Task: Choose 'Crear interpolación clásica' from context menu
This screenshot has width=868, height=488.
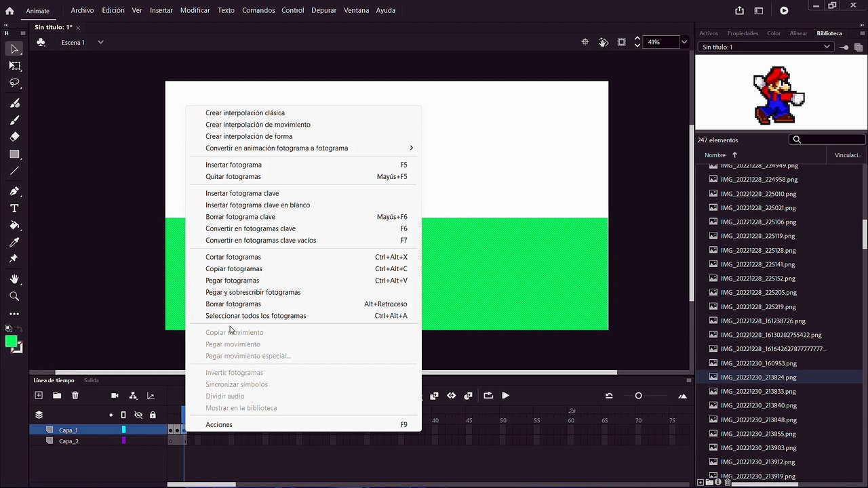Action: 245,113
